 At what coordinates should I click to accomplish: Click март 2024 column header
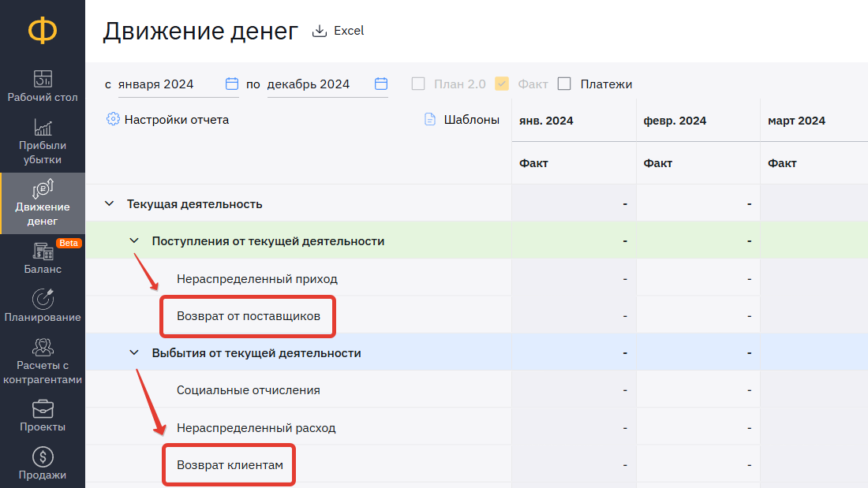tap(797, 121)
